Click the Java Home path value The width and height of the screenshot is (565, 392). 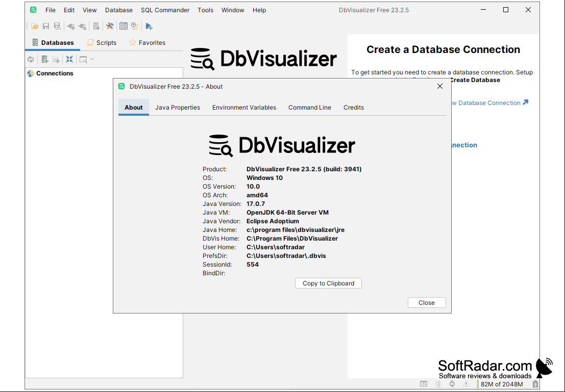pyautogui.click(x=296, y=230)
